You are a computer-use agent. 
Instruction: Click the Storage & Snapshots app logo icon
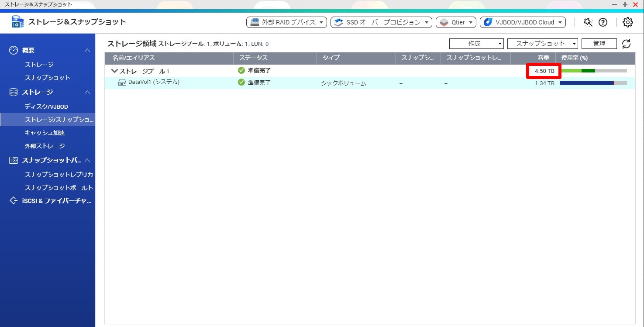pyautogui.click(x=18, y=22)
